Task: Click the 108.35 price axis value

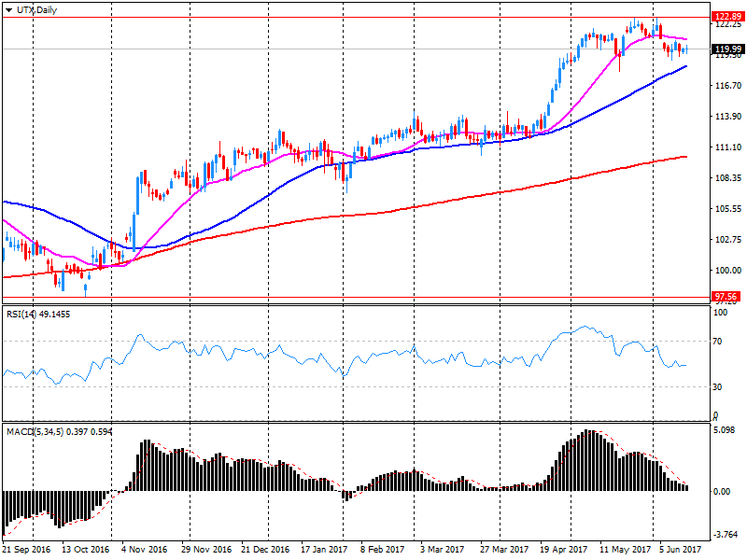Action: [x=728, y=178]
